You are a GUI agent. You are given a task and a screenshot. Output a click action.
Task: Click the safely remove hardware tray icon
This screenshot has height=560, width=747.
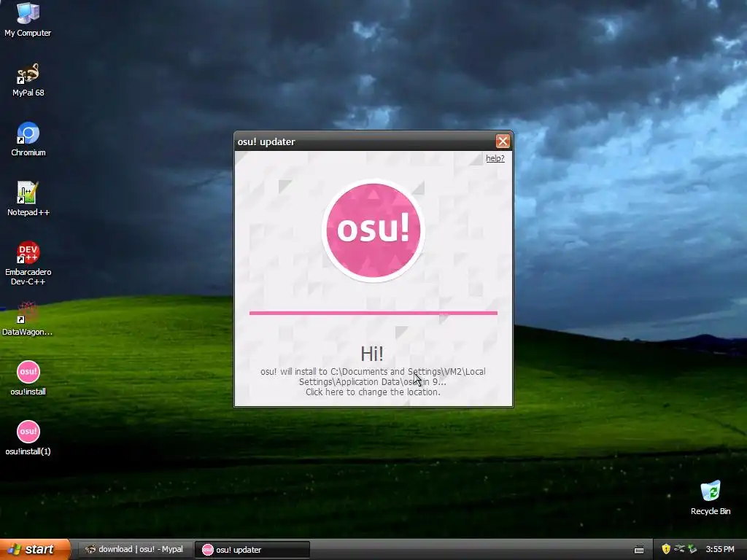[692, 549]
